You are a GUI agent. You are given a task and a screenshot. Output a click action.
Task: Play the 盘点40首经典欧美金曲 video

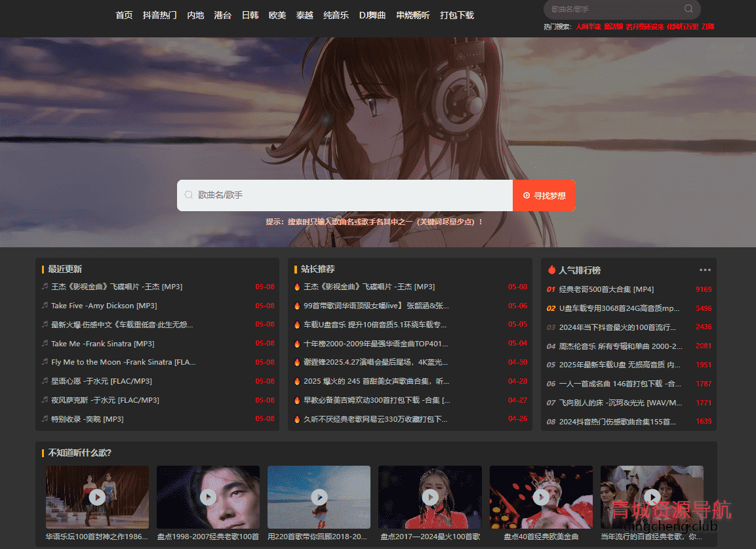[541, 497]
